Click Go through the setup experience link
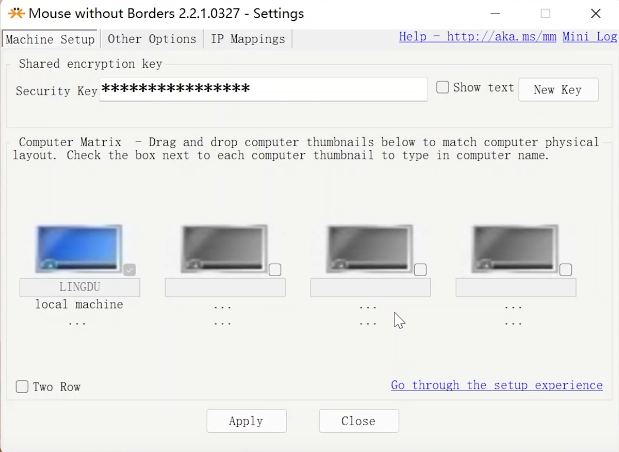The image size is (619, 452). (x=496, y=385)
